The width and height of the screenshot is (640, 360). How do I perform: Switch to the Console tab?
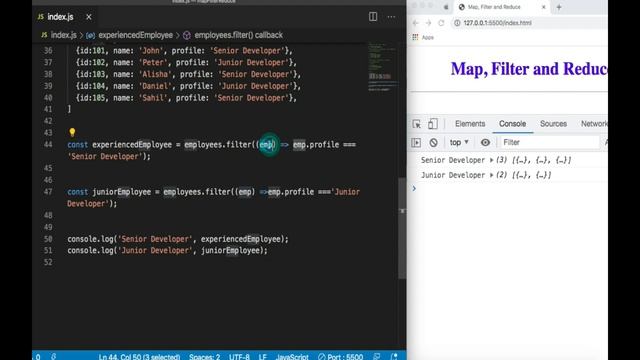tap(512, 124)
